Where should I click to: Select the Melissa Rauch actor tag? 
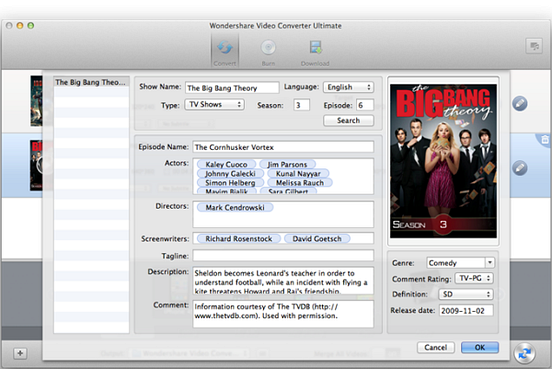[300, 183]
